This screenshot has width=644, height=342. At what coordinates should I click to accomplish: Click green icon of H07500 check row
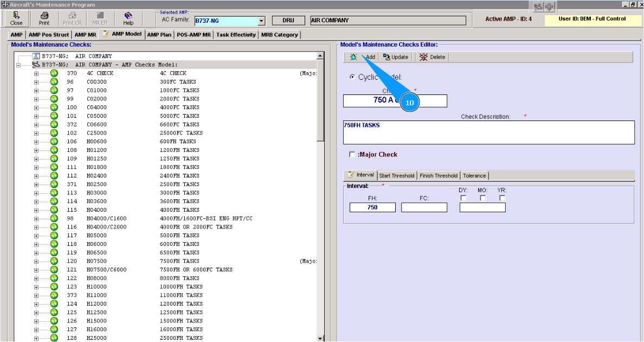54,261
